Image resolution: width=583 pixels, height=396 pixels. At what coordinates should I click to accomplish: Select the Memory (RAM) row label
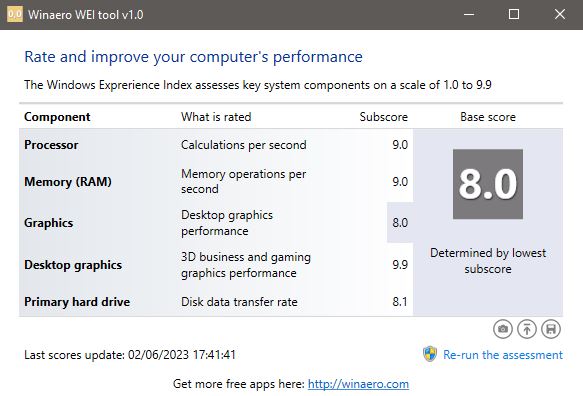tap(68, 182)
